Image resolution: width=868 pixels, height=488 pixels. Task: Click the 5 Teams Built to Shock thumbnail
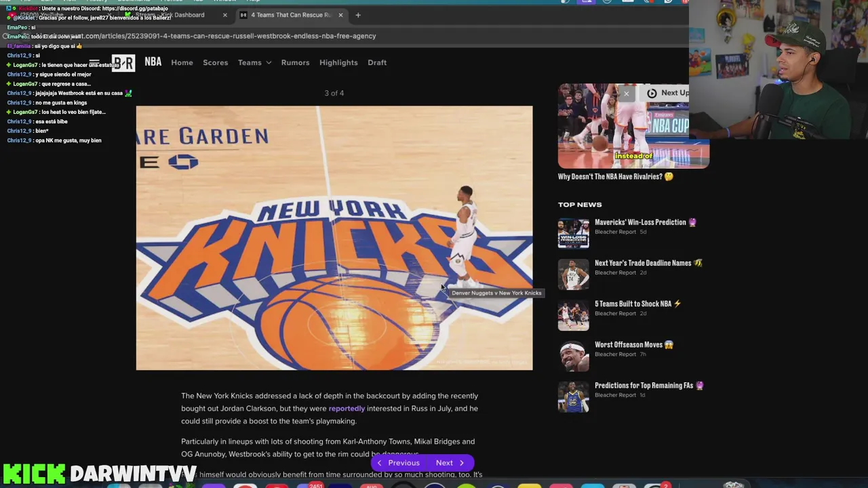pyautogui.click(x=574, y=315)
